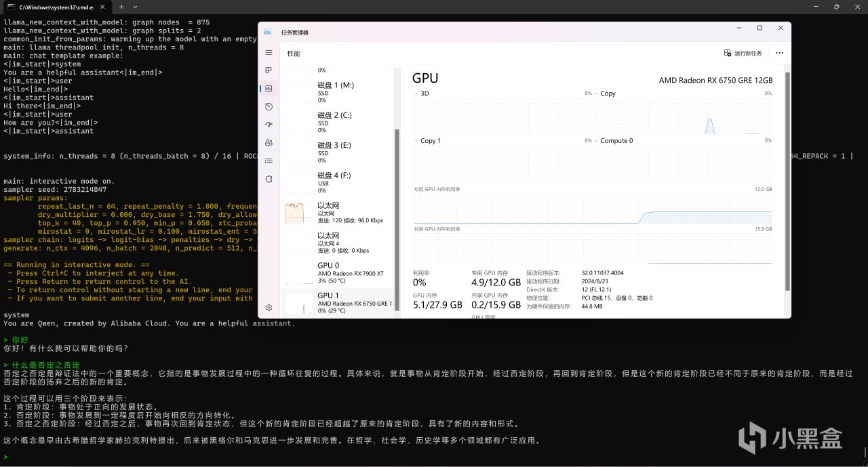Click 以太网 activity graph thumbnail
The image size is (868, 467).
click(x=298, y=213)
